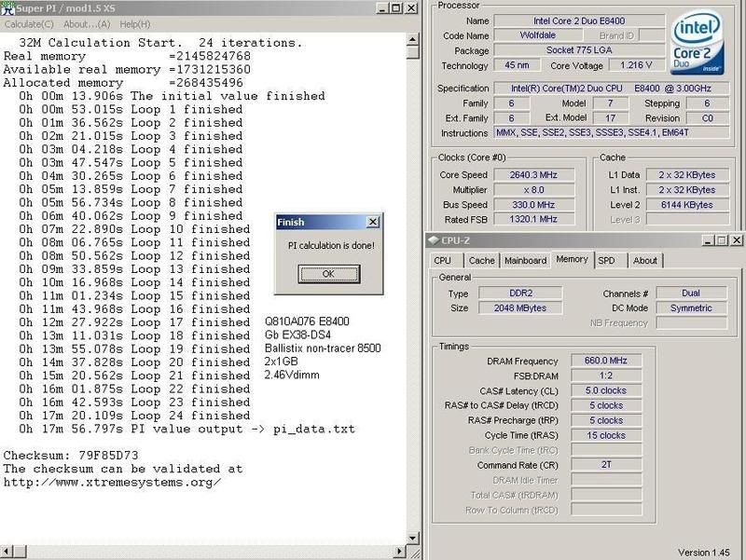Click the CPU-Z diamond title bar icon
Screen dimensions: 746x560
pyautogui.click(x=435, y=239)
